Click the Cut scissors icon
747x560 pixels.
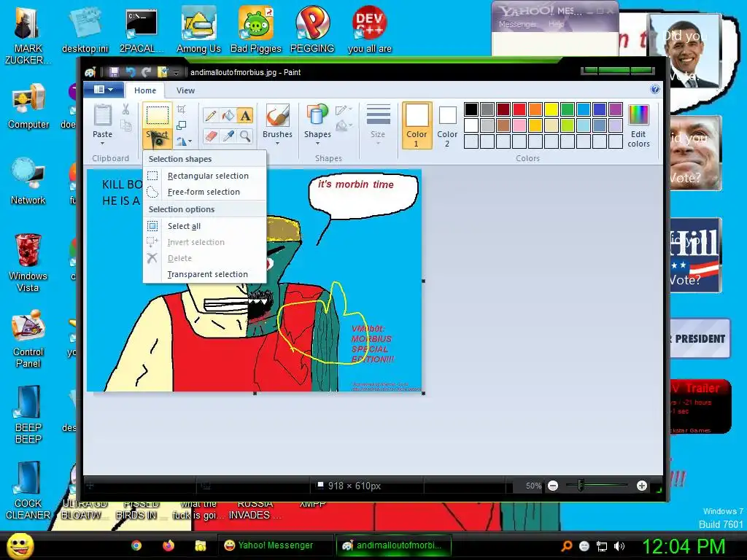(x=125, y=109)
